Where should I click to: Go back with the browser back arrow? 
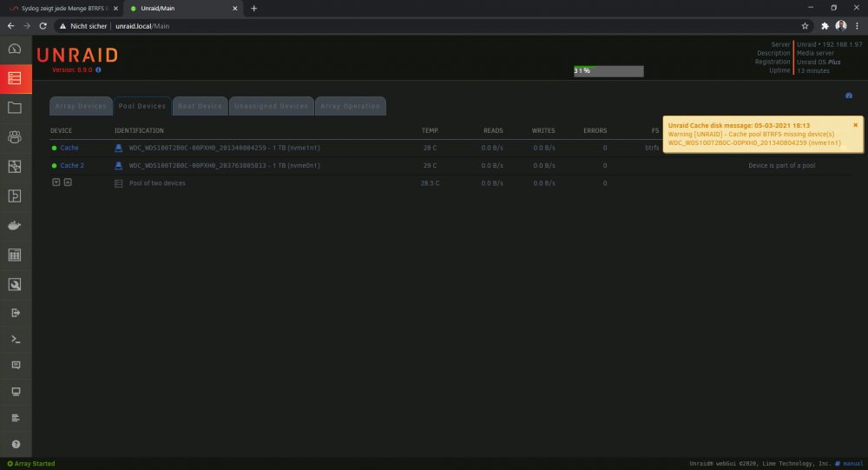point(10,26)
